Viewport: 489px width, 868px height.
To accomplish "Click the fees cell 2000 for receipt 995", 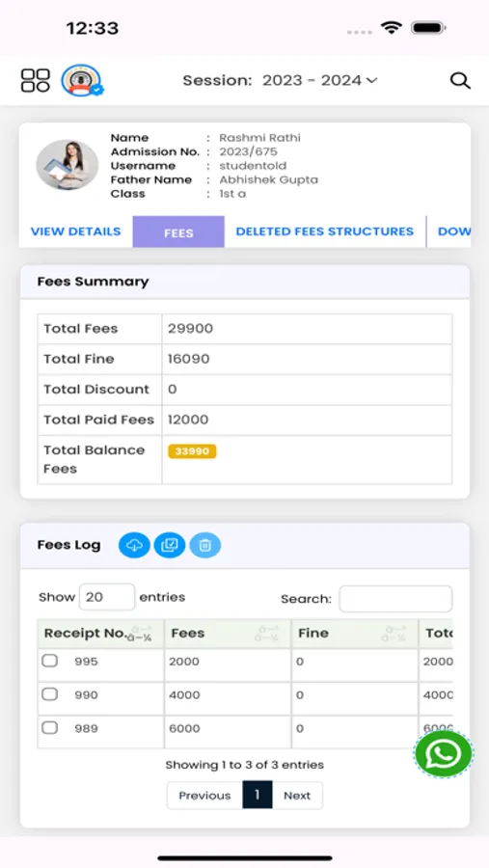I will (184, 661).
